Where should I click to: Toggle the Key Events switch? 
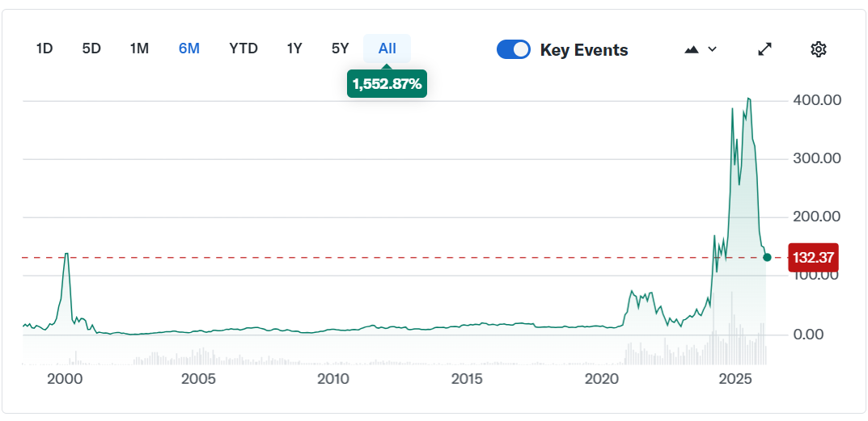(514, 49)
